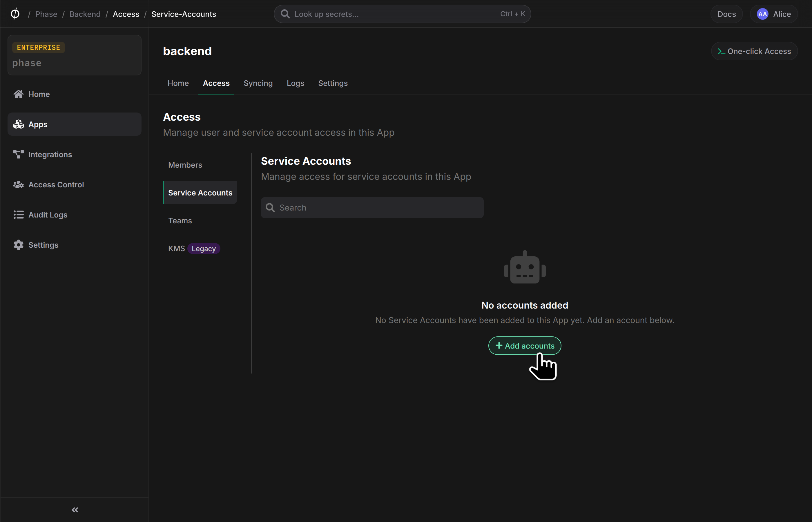Image resolution: width=812 pixels, height=522 pixels.
Task: Click the magnifier icon in Service Accounts search
Action: click(x=270, y=207)
